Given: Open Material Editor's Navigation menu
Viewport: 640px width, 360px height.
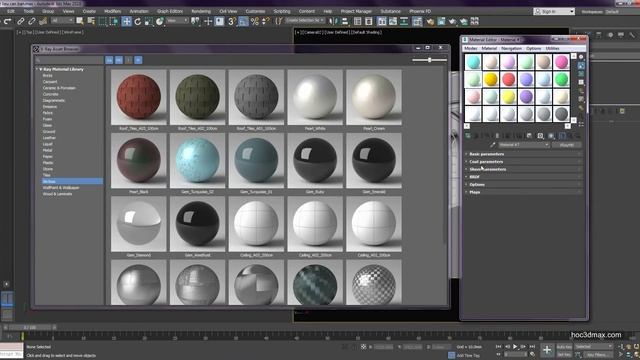Looking at the screenshot, I should [x=511, y=48].
